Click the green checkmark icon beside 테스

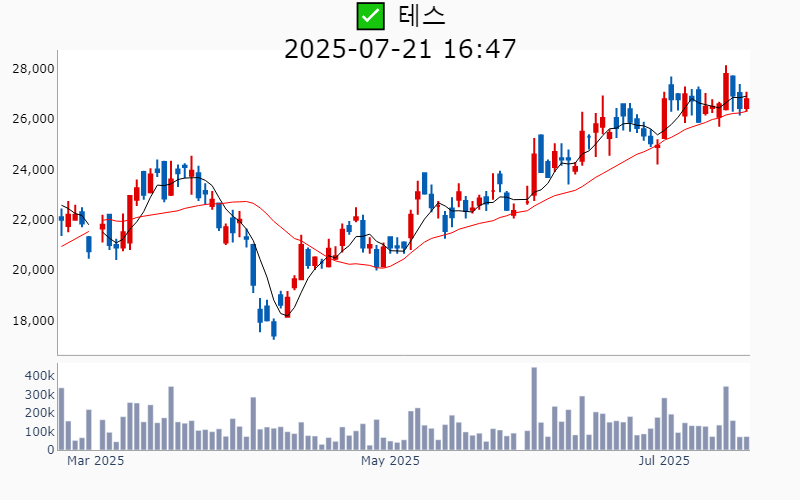pyautogui.click(x=370, y=16)
